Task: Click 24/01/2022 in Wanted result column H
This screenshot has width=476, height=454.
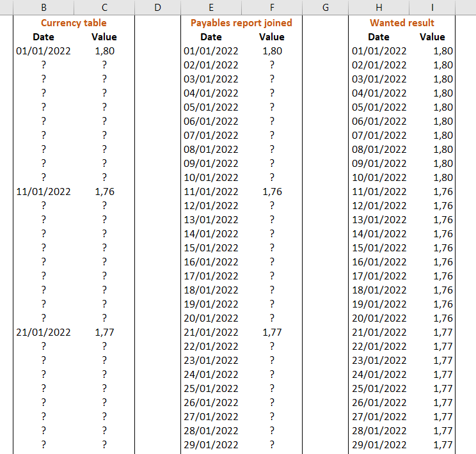Action: 379,375
